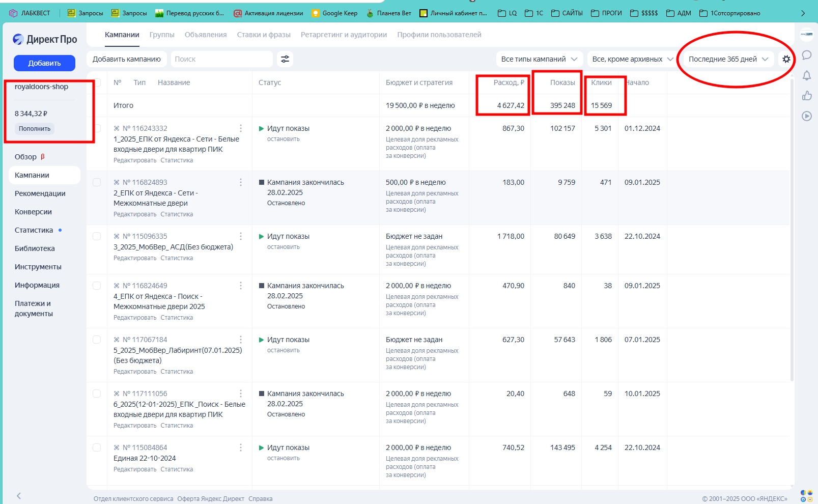This screenshot has height=504, width=818.
Task: Open the Перевод русских bookmark
Action: tap(189, 13)
